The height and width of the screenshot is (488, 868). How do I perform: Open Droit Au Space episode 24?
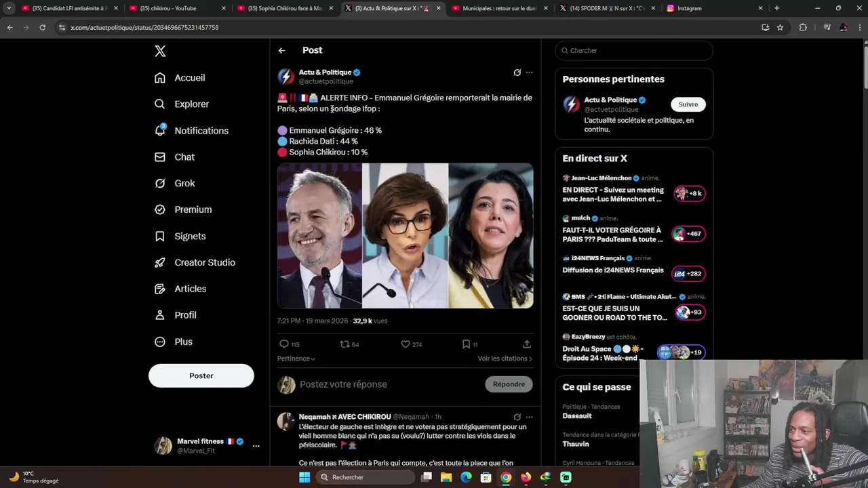click(x=634, y=348)
